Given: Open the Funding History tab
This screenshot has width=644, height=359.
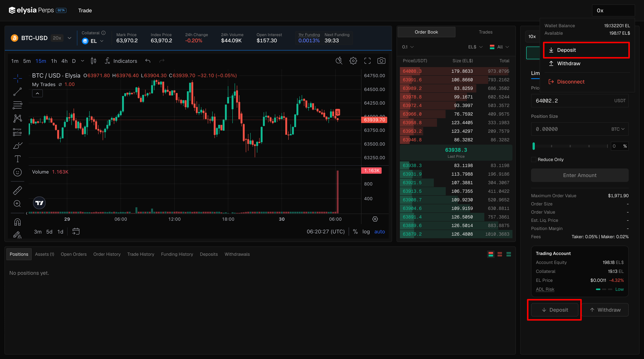Looking at the screenshot, I should click(x=177, y=254).
